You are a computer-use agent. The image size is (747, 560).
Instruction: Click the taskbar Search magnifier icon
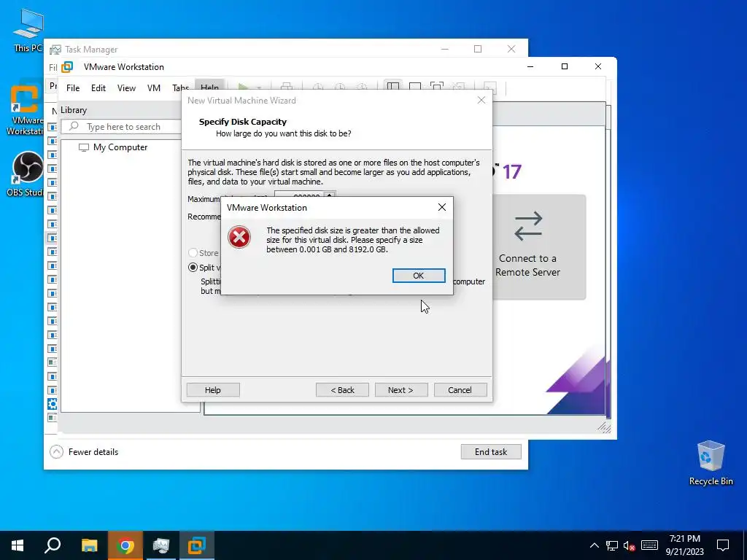coord(53,545)
